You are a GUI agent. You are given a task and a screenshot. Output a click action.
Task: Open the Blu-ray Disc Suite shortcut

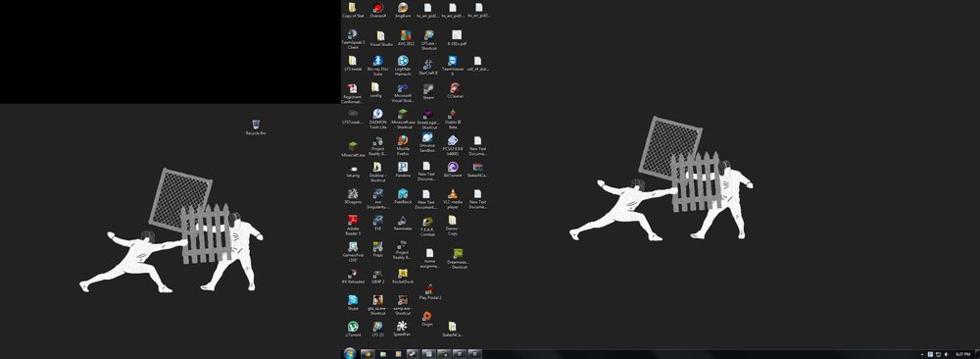coord(377,65)
